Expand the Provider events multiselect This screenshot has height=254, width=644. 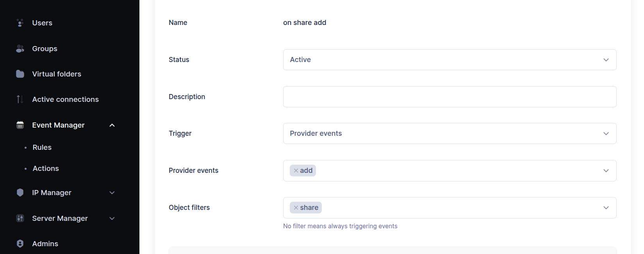coord(606,171)
